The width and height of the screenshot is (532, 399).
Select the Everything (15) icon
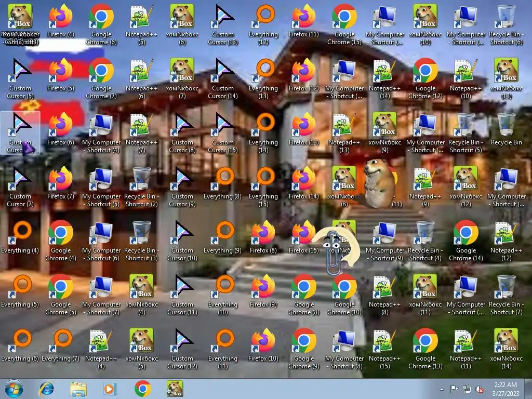point(263,187)
